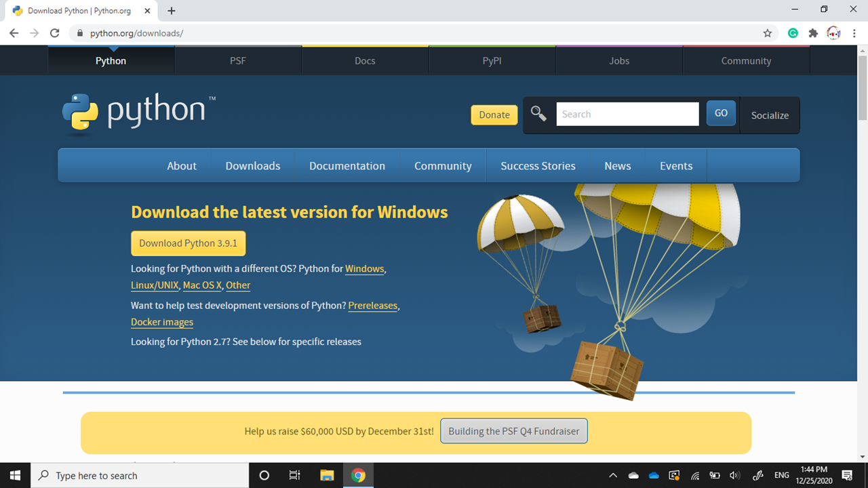Open Chrome's three-dot menu
This screenshot has width=868, height=488.
[854, 33]
